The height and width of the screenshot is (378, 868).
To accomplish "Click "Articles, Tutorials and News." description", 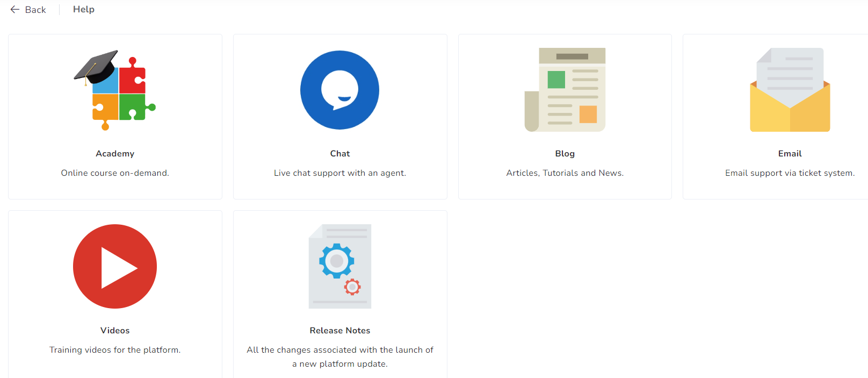I will click(565, 173).
